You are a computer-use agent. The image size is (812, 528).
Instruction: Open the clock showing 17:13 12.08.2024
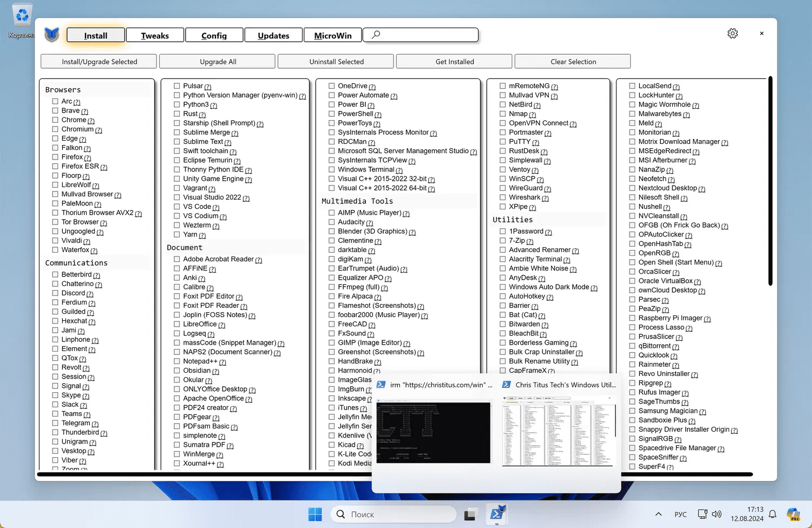tap(747, 514)
